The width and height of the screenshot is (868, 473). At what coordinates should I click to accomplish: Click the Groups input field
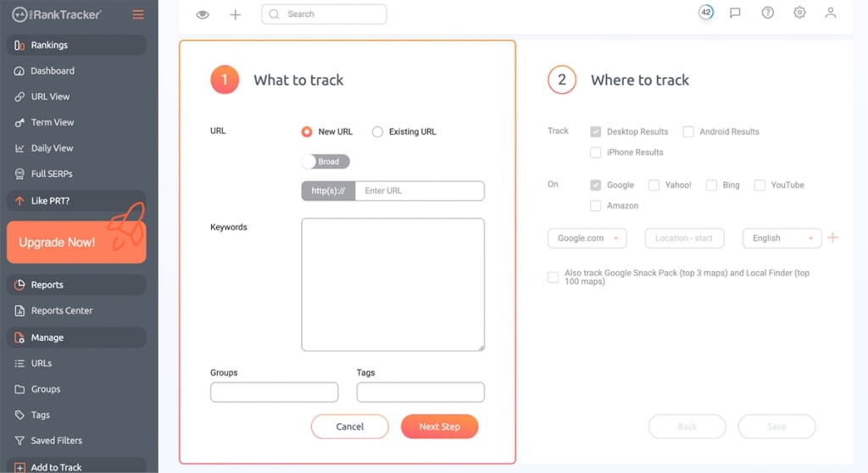pos(275,392)
